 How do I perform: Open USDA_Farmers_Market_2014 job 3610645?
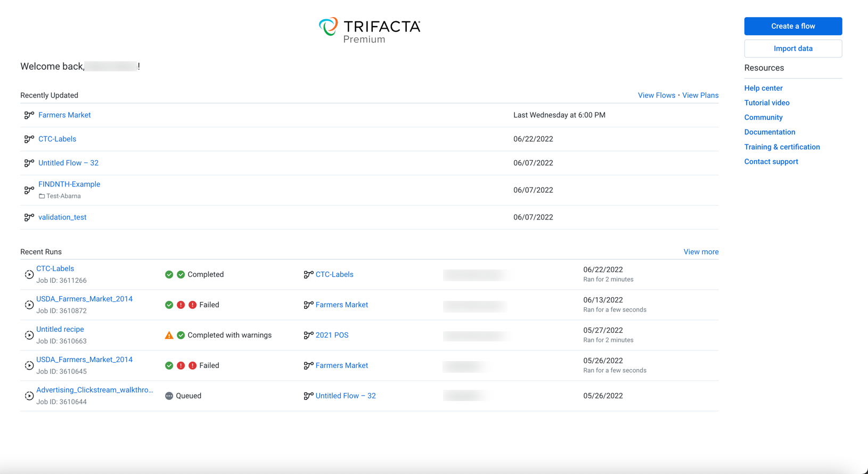click(84, 360)
